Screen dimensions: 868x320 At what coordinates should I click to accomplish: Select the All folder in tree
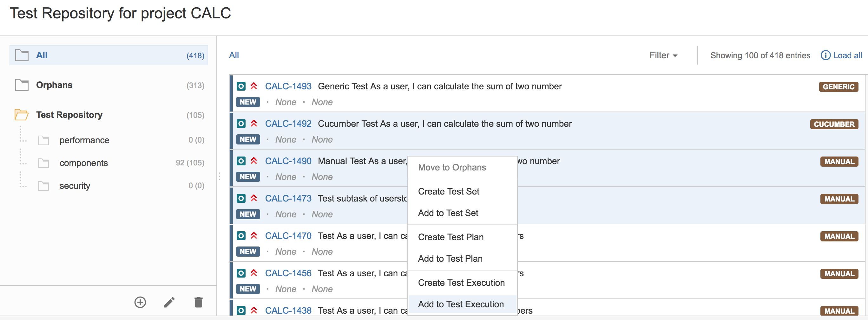point(109,55)
